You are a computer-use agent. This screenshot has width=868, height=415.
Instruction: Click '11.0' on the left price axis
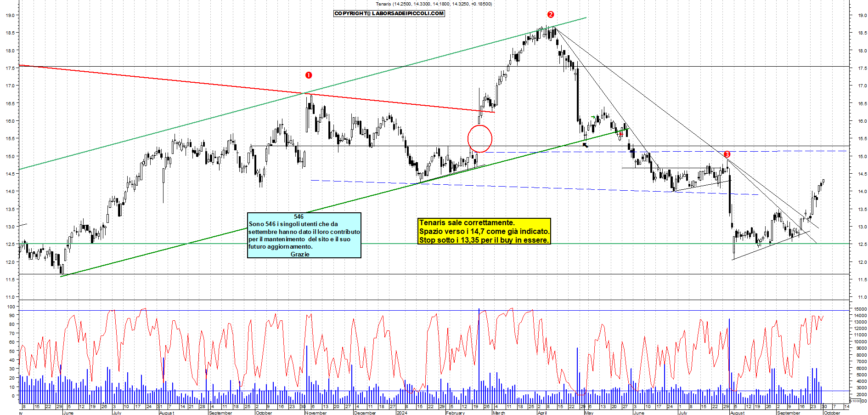pyautogui.click(x=10, y=297)
